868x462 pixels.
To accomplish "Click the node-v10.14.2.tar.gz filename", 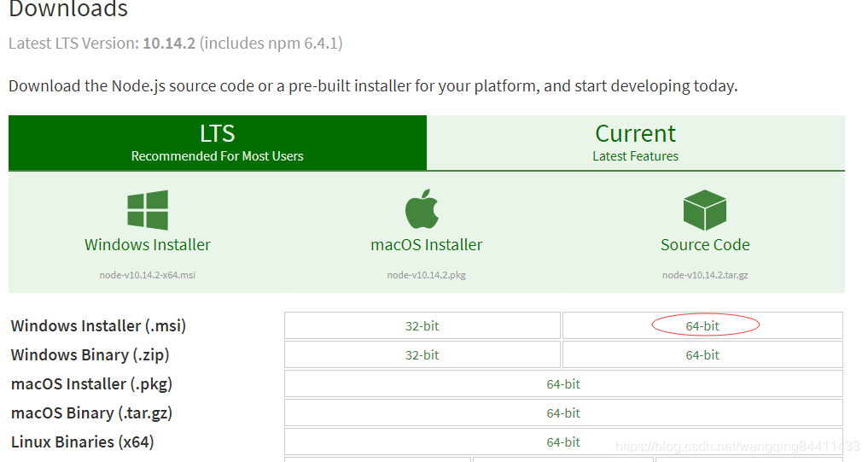I will coord(705,275).
